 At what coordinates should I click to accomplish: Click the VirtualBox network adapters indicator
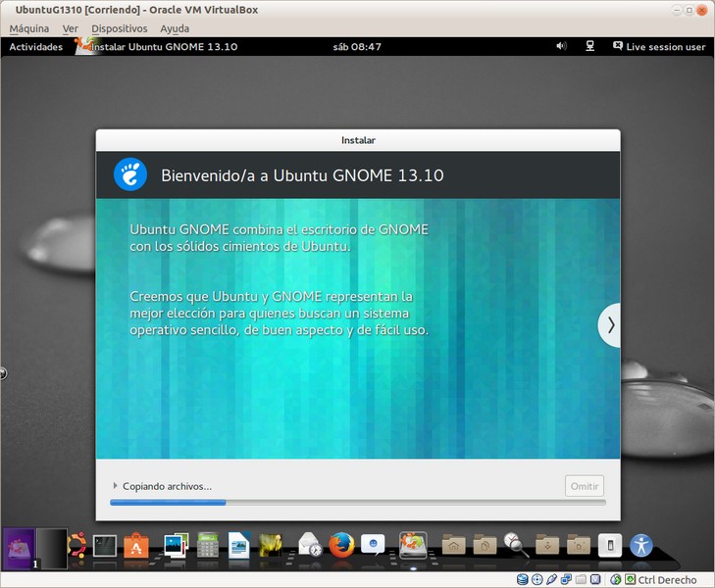566,579
